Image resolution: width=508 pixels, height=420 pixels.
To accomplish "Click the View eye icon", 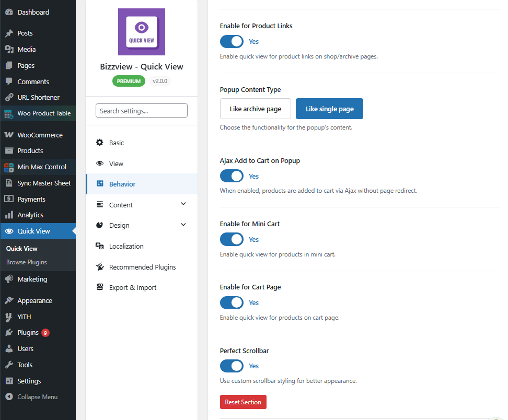I will tap(100, 163).
